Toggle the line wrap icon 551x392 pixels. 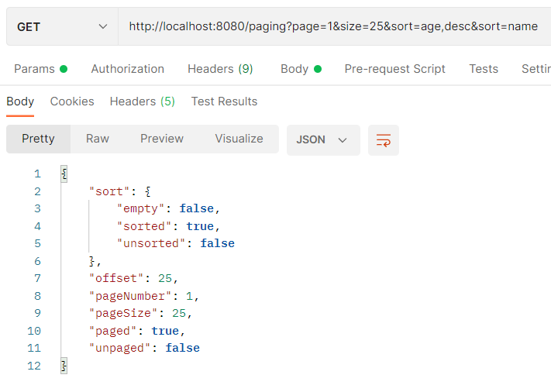[384, 139]
